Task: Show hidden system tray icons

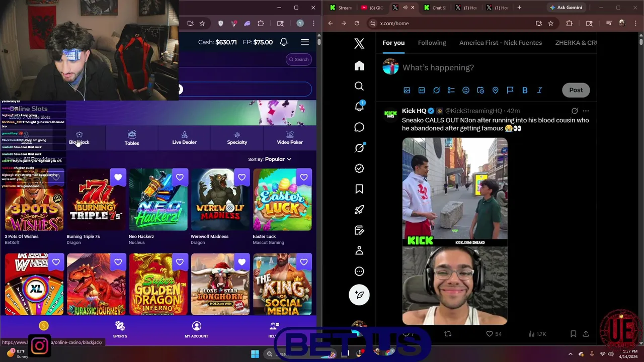Action: tap(570, 354)
